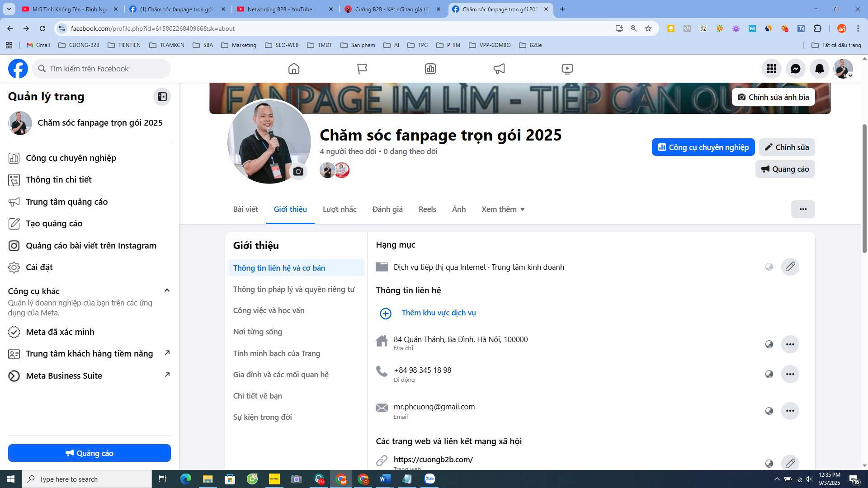Open Chrome's three-dot menu

click(858, 28)
